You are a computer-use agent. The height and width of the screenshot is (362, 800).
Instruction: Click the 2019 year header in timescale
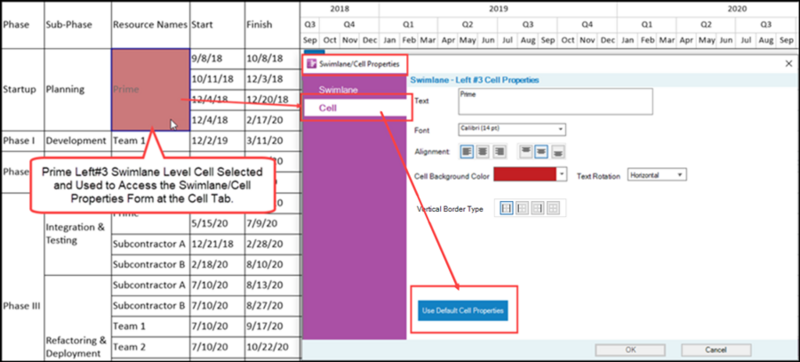coord(497,9)
